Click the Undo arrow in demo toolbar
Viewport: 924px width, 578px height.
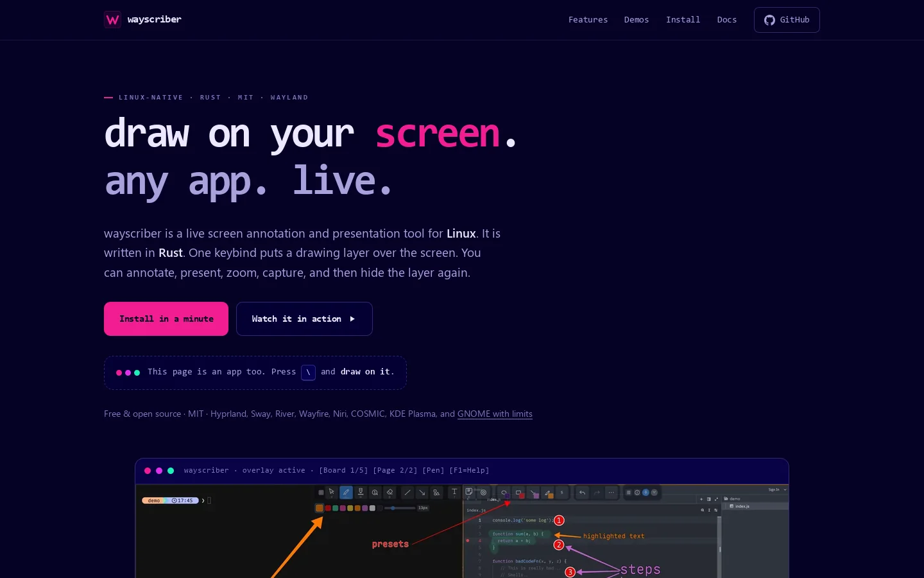click(582, 493)
